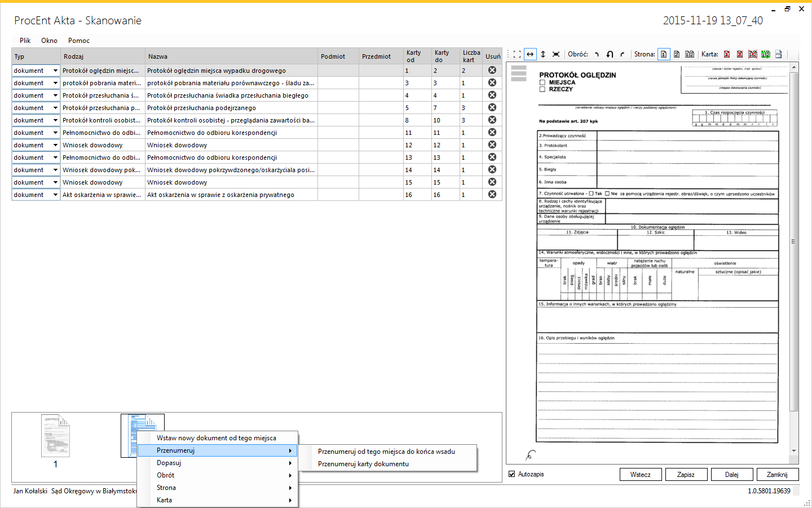Select Przenumeruj od tego miejsca do końca wsadu

388,452
